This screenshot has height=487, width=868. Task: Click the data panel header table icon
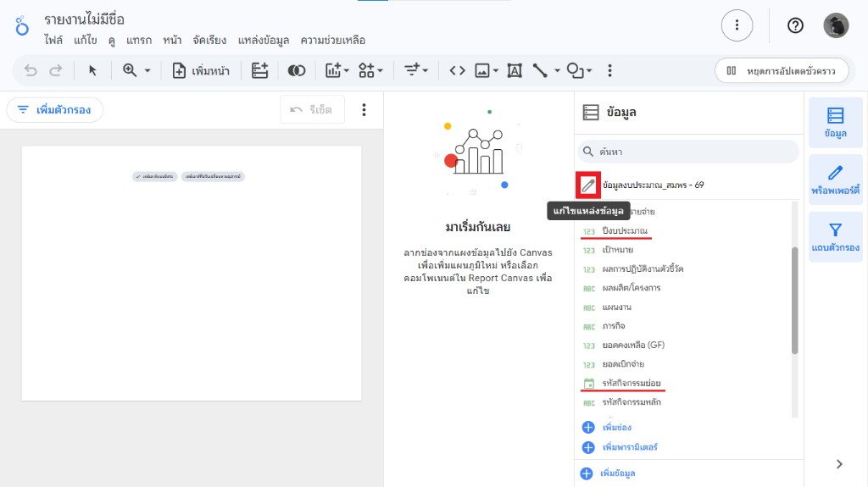point(591,113)
